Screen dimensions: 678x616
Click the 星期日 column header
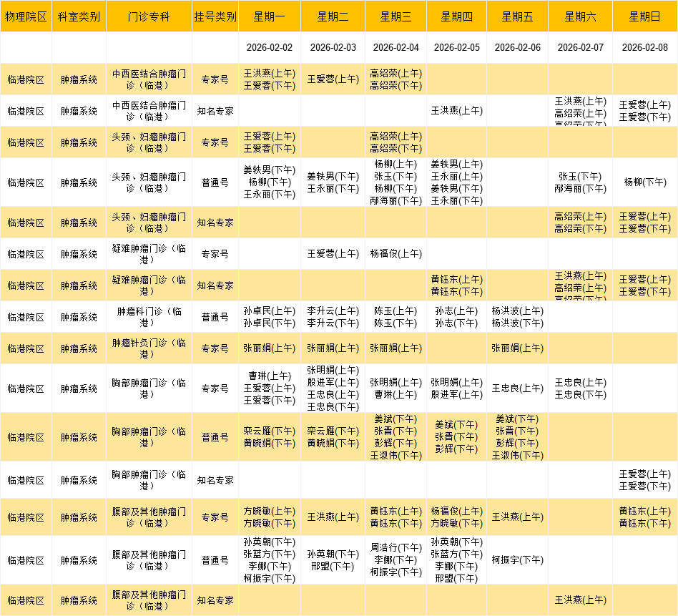[644, 16]
